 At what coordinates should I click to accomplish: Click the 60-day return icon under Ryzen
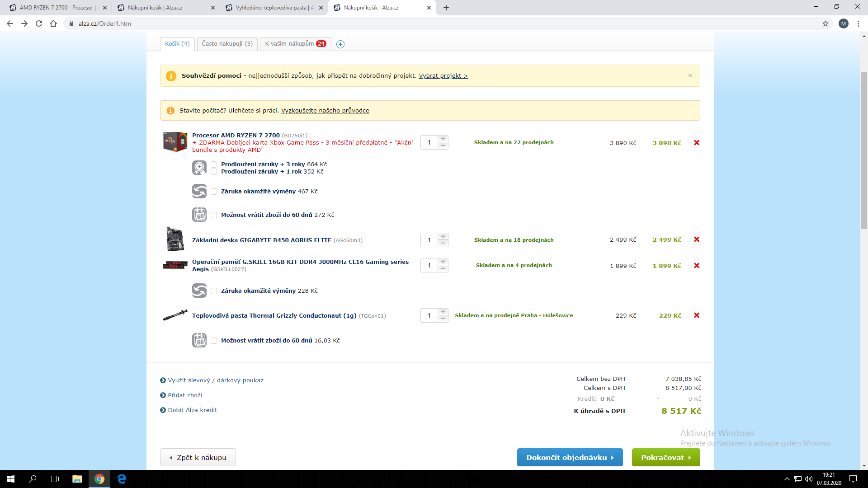(x=199, y=215)
